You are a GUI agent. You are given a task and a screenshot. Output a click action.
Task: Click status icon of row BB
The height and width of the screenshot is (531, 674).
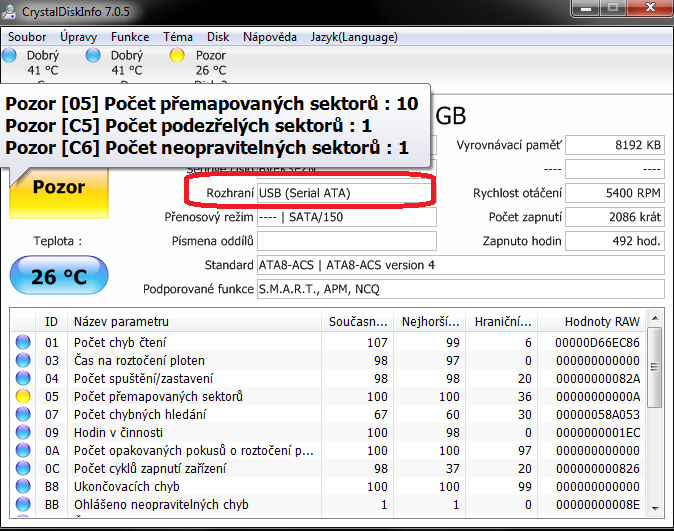(23, 505)
